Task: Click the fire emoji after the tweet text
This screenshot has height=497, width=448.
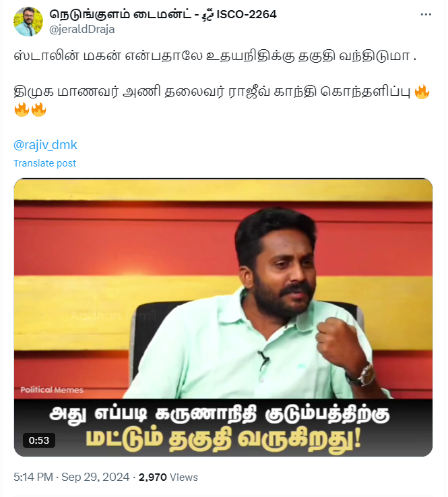Action: point(422,92)
